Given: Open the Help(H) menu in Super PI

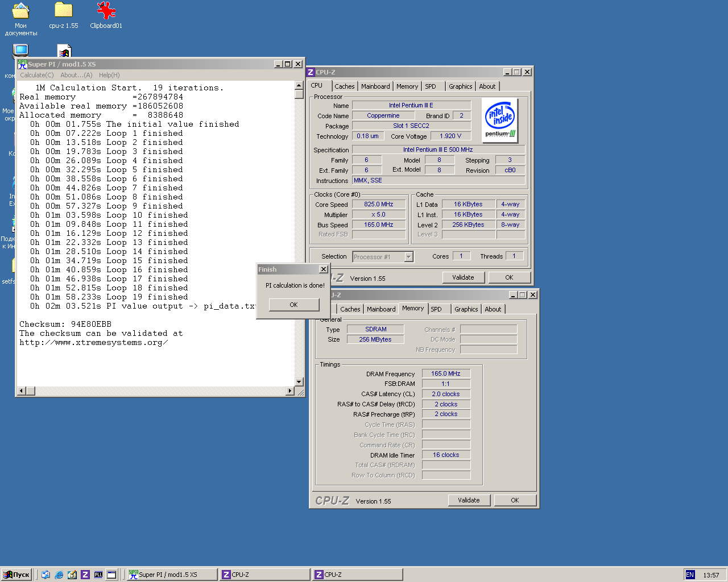Looking at the screenshot, I should point(109,75).
